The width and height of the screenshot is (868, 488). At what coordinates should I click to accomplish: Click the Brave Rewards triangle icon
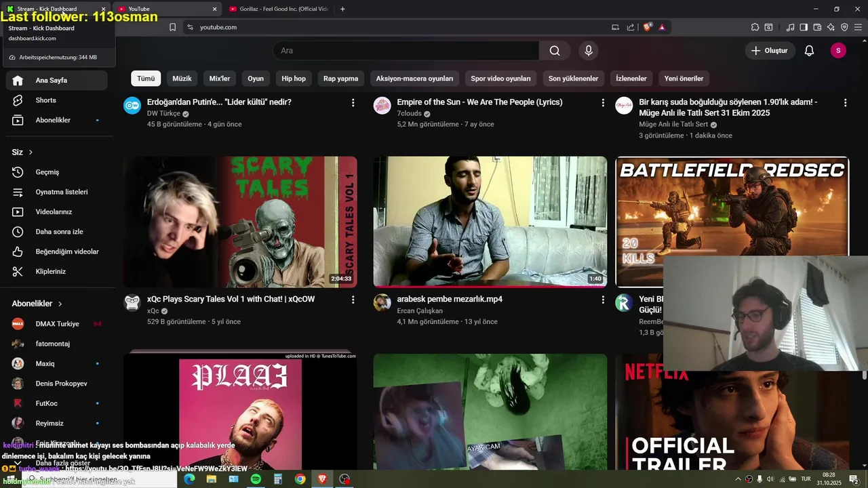pyautogui.click(x=662, y=27)
